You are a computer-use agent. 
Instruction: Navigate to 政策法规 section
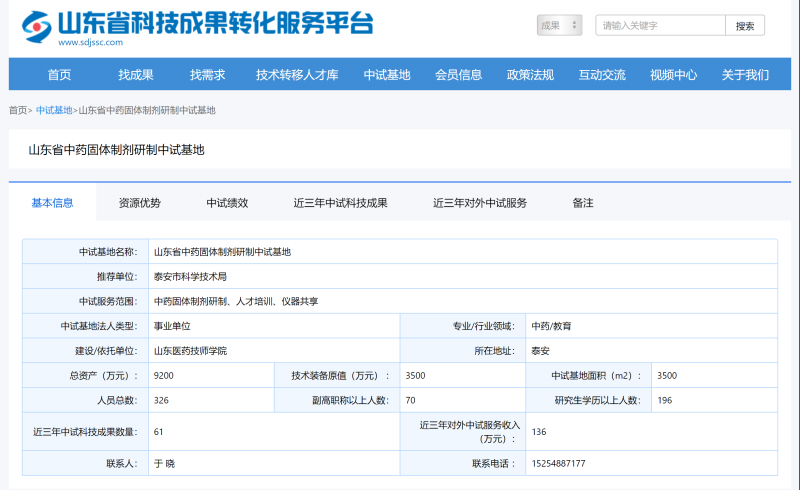(530, 75)
